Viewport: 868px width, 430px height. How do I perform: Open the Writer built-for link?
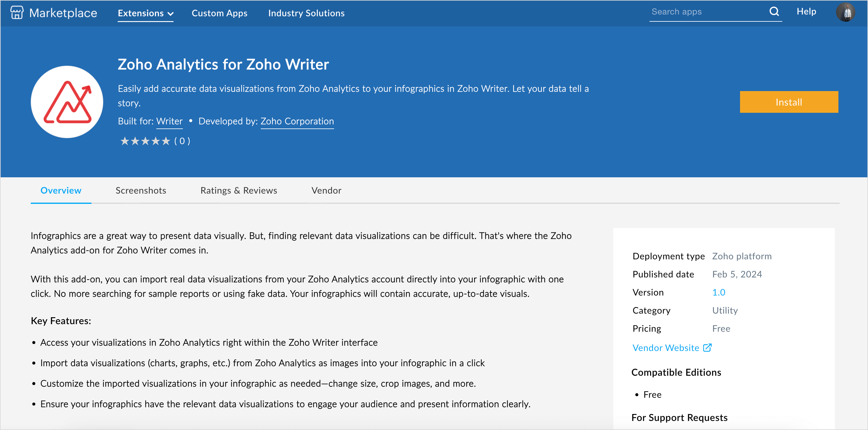click(170, 121)
